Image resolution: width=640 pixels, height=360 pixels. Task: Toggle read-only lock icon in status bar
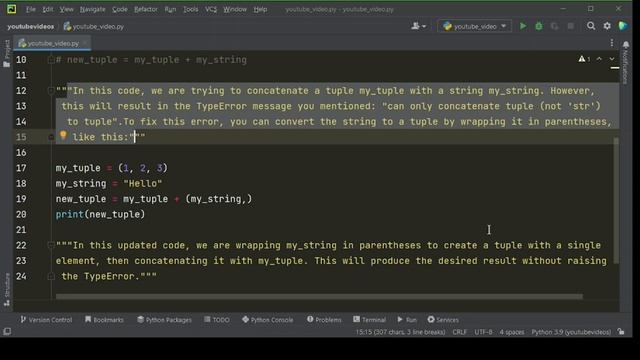click(x=621, y=332)
